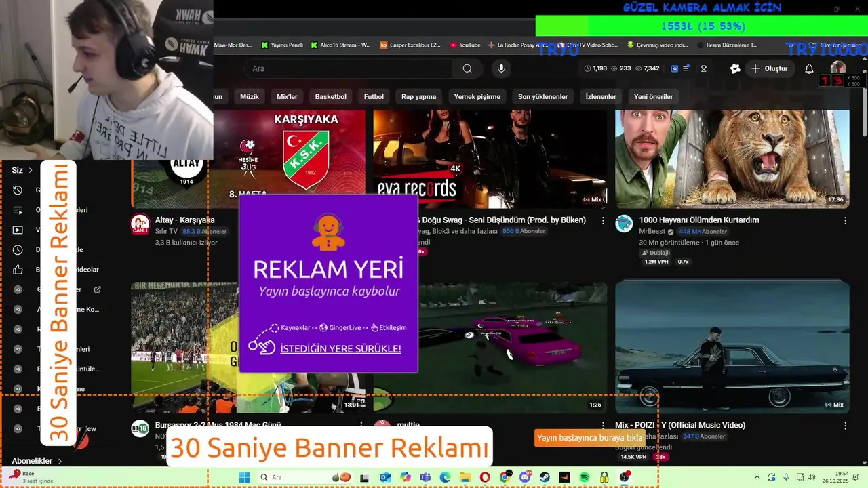Open the La Roche Posay bookmark
Viewport: 868px width, 488px height.
[x=517, y=45]
